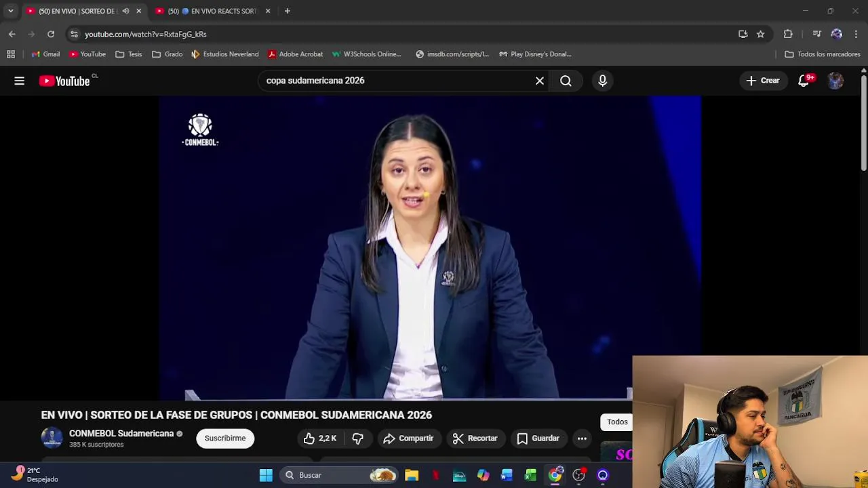
Task: Click the Compartir button
Action: pyautogui.click(x=408, y=439)
